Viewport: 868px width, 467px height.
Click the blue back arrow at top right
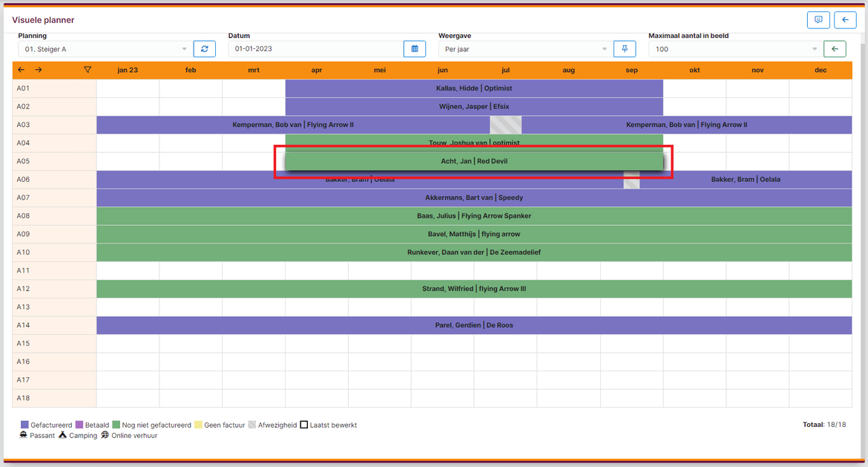(x=845, y=20)
